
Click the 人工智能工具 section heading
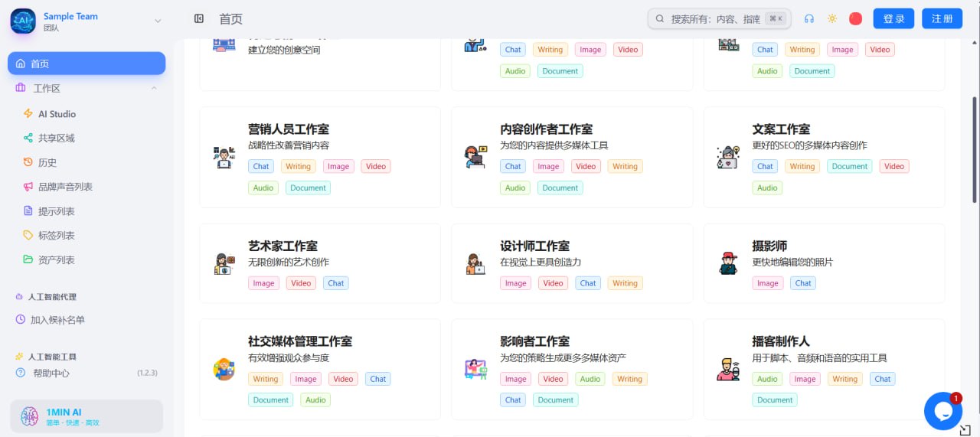tap(53, 357)
